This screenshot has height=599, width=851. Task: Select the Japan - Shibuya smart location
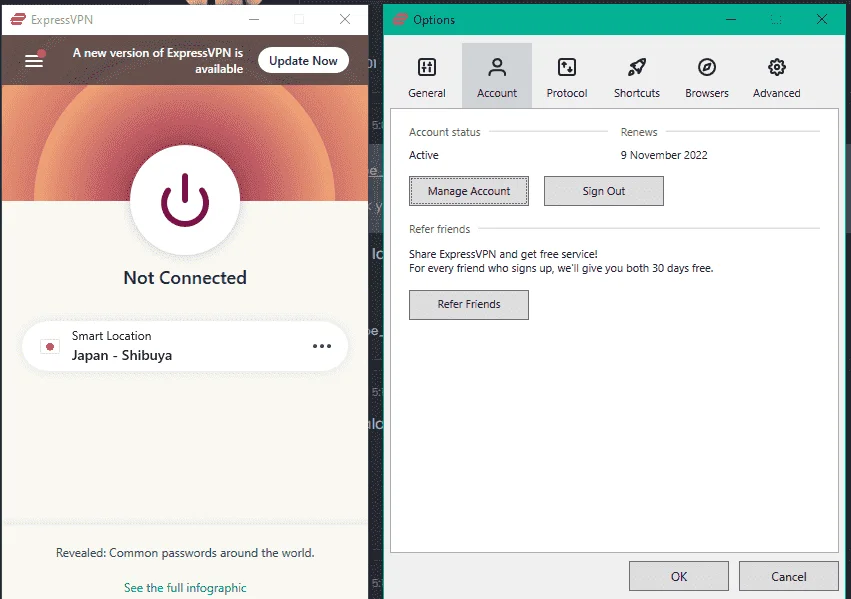click(185, 346)
